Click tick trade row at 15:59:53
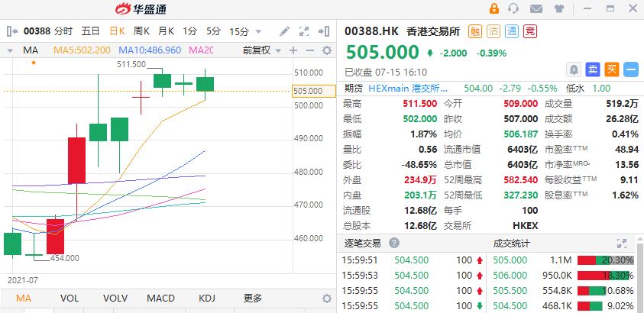Screen dimensions: 644x313 [x=413, y=276]
